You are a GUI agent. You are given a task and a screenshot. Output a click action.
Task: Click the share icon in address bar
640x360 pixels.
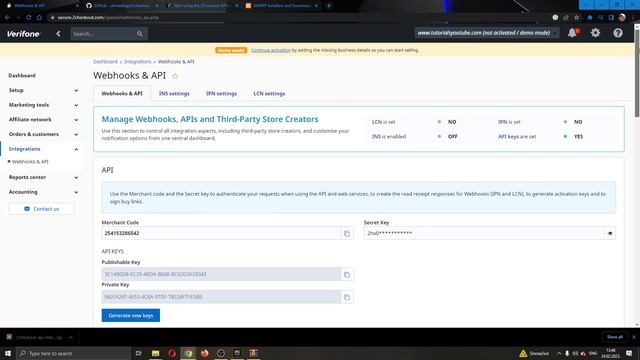pyautogui.click(x=566, y=18)
